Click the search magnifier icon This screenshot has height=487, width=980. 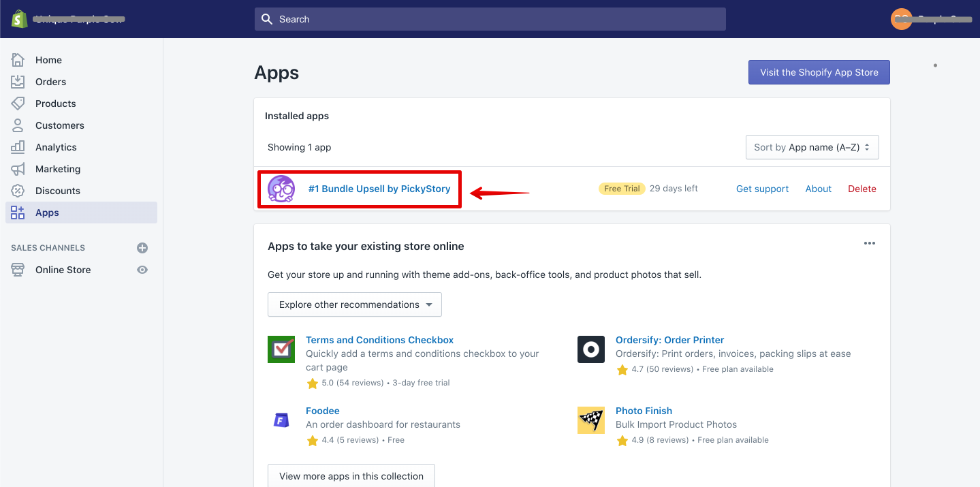click(267, 19)
